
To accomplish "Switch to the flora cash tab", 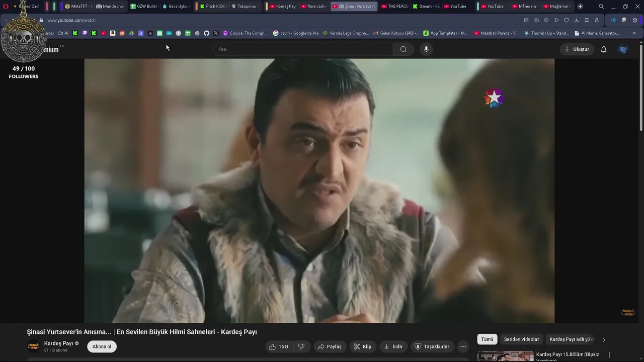I will tap(314, 7).
